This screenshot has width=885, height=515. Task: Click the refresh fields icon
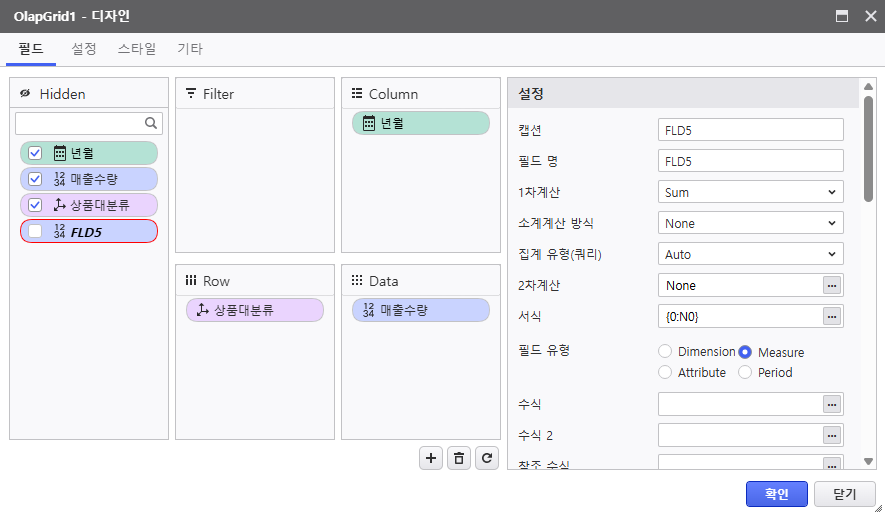(487, 458)
